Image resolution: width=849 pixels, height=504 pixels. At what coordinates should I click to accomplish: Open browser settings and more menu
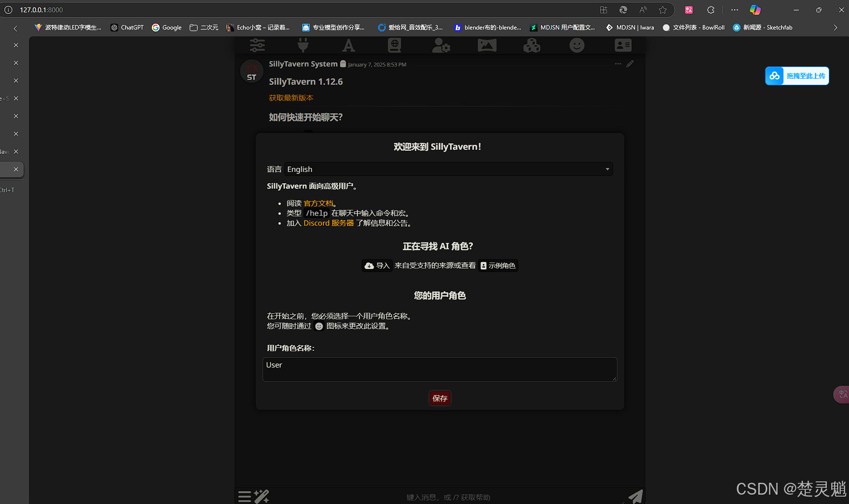point(735,10)
